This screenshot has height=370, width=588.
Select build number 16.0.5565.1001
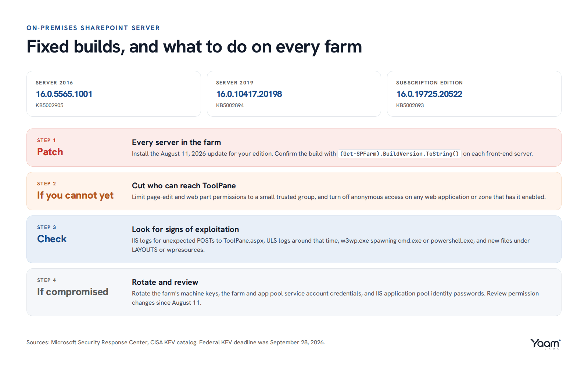click(x=64, y=94)
